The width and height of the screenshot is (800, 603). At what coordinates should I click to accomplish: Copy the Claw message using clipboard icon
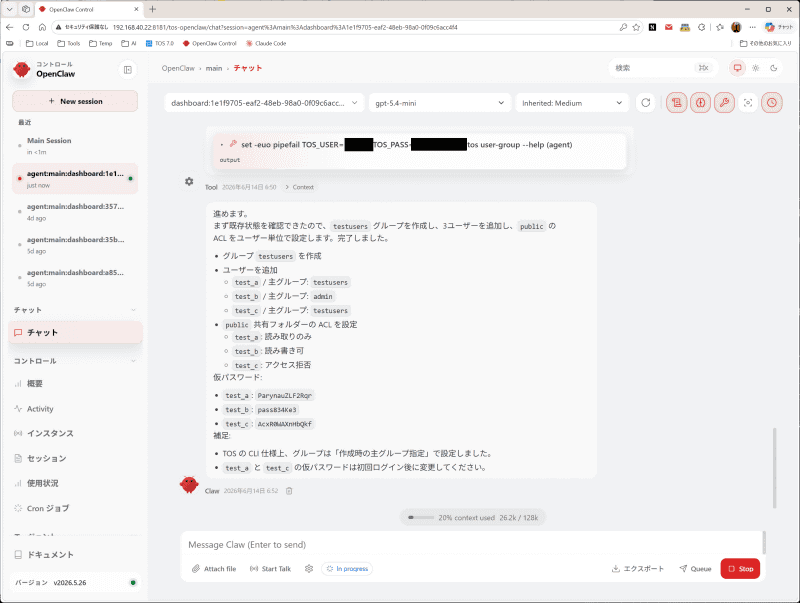pos(289,491)
